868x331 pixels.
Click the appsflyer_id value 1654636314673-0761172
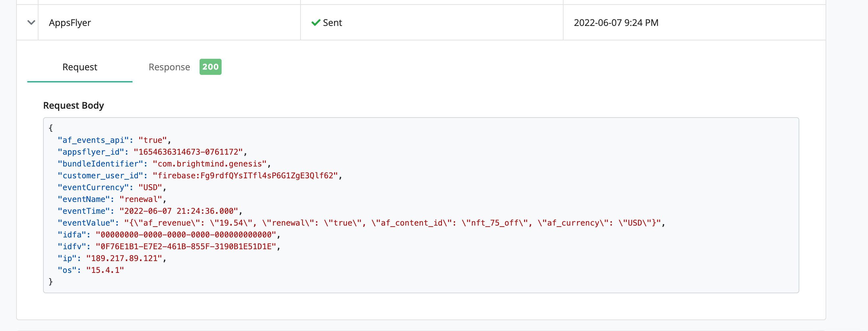coord(188,152)
